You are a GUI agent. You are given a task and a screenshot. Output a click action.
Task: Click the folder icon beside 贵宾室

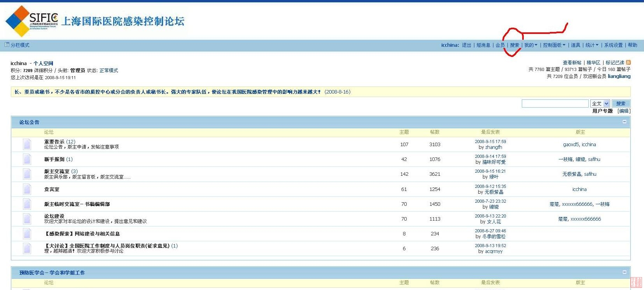[x=27, y=189]
